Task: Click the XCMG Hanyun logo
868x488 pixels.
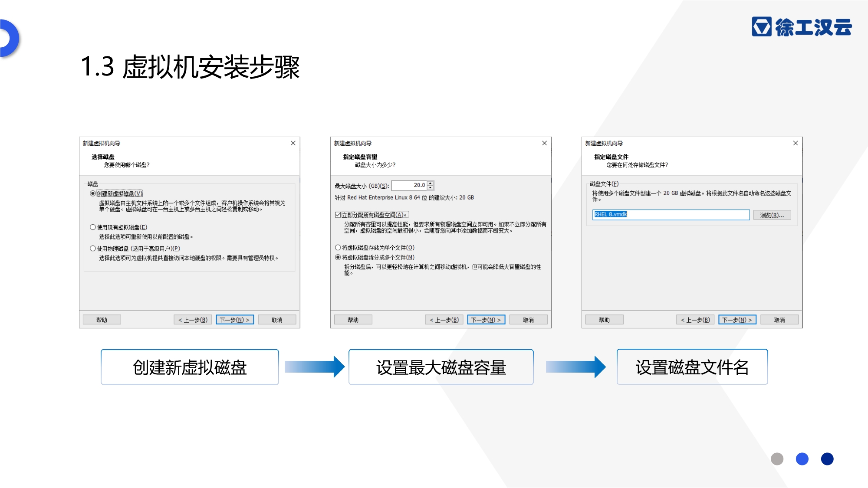Action: click(802, 27)
